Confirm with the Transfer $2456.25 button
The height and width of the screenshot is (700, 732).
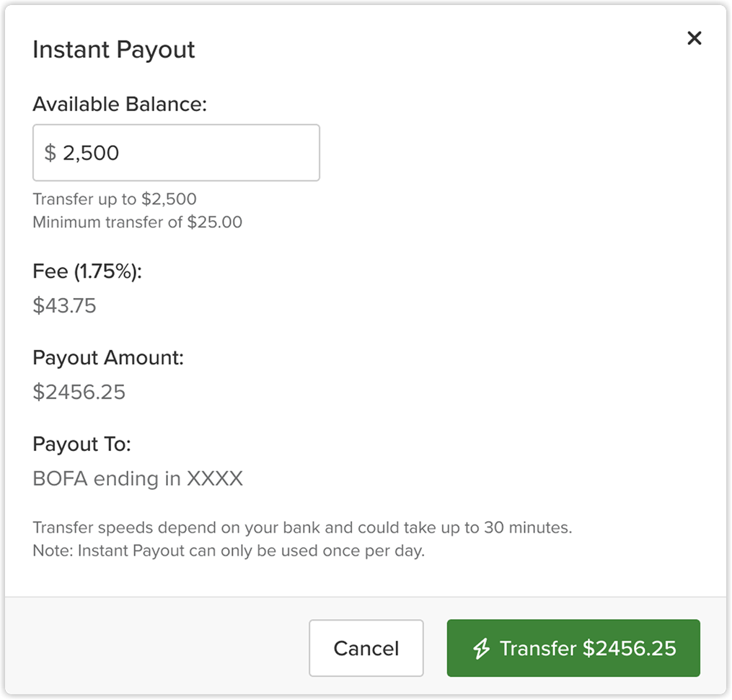tap(573, 648)
